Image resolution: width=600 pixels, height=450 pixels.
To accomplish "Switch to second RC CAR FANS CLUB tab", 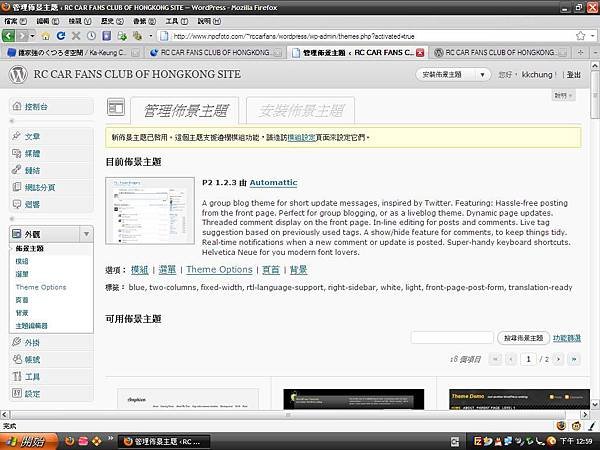I will click(215, 52).
